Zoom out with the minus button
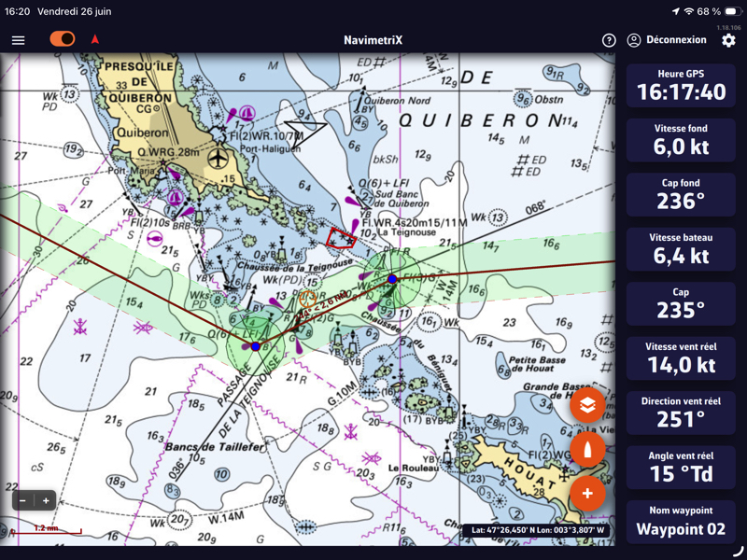Viewport: 747px width, 560px height. (x=22, y=500)
